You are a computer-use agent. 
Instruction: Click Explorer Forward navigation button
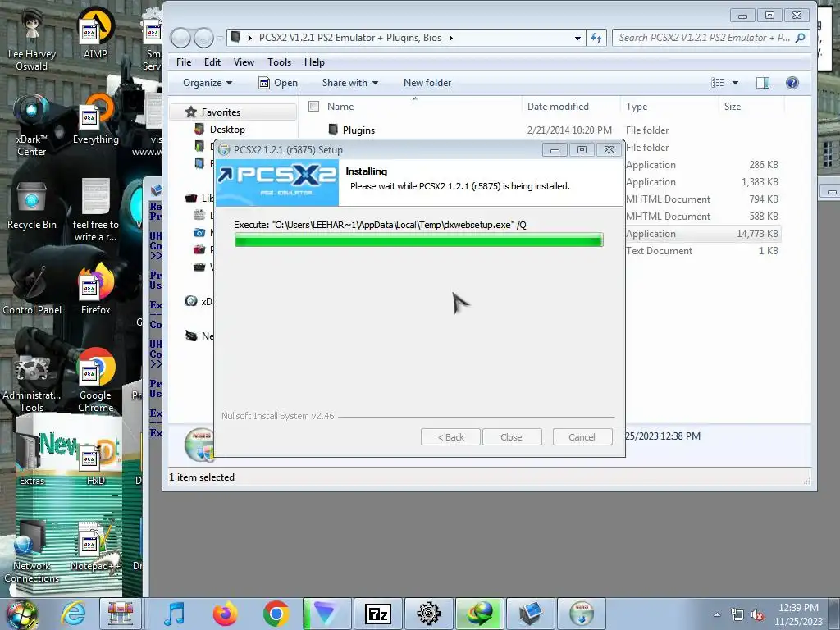[203, 38]
